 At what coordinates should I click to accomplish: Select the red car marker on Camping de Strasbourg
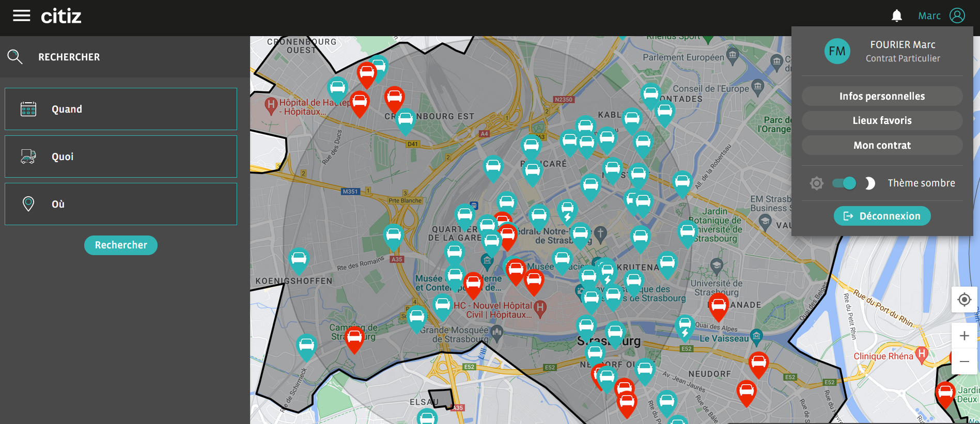[354, 339]
